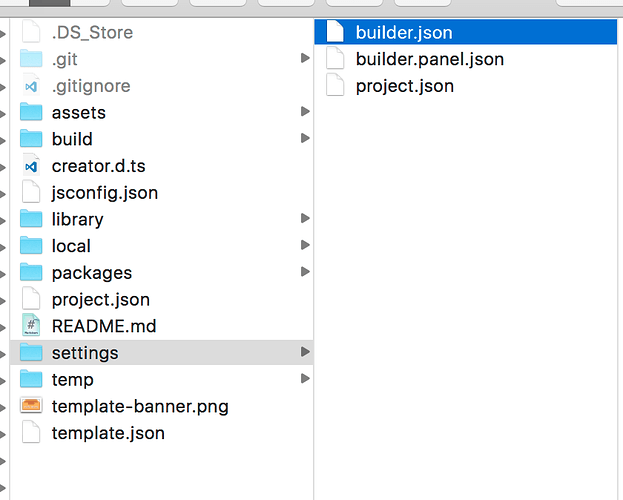Screen dimensions: 623x500
Task: Select the local folder
Action: point(71,246)
